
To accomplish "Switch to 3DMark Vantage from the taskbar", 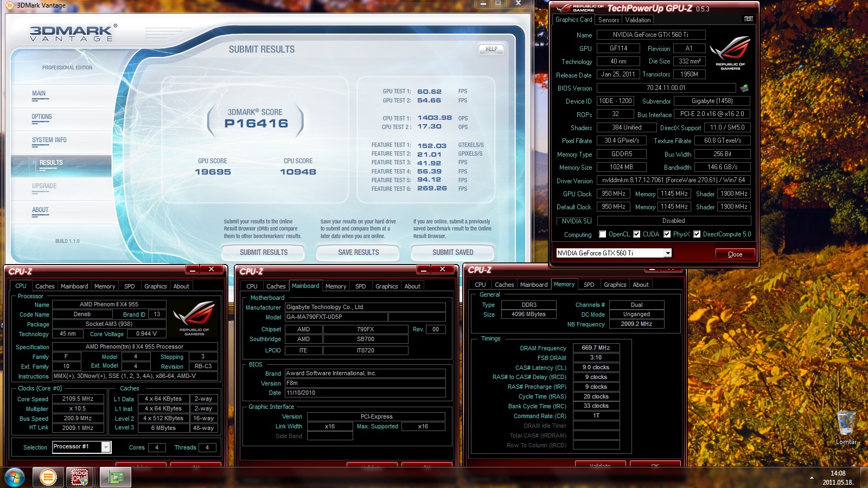I will click(x=48, y=477).
